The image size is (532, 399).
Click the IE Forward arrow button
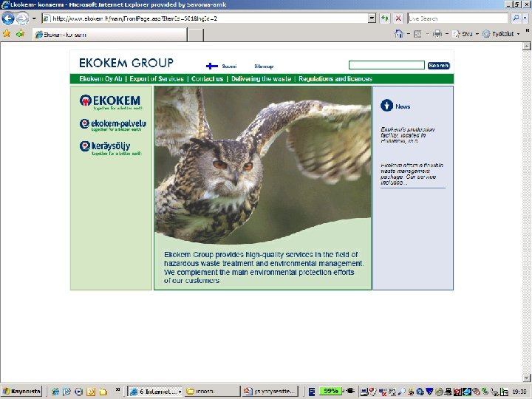tap(22, 18)
